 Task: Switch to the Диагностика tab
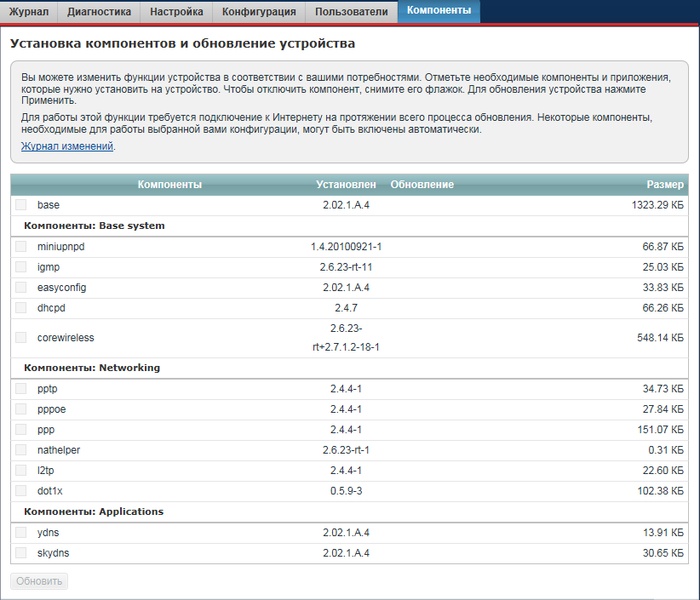(99, 12)
